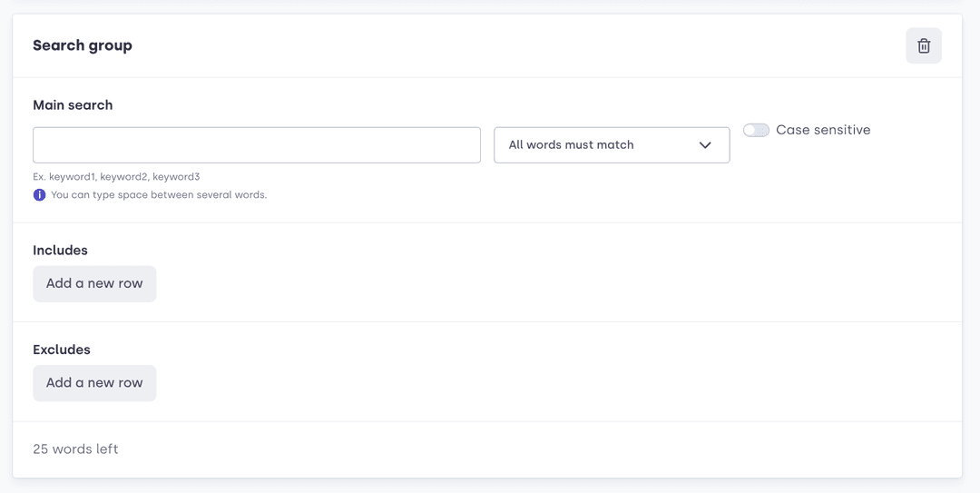The width and height of the screenshot is (980, 493).
Task: Click the 'Excludes' section label
Action: [x=62, y=350]
